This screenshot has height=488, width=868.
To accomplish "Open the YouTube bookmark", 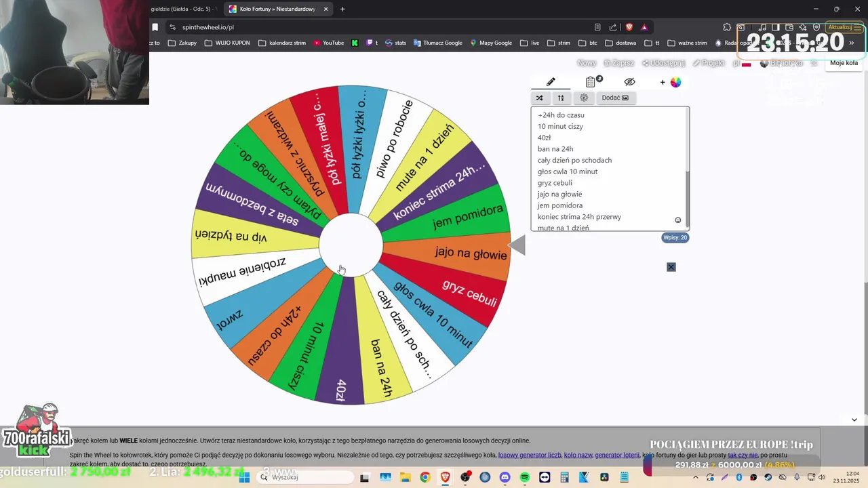I will 328,43.
